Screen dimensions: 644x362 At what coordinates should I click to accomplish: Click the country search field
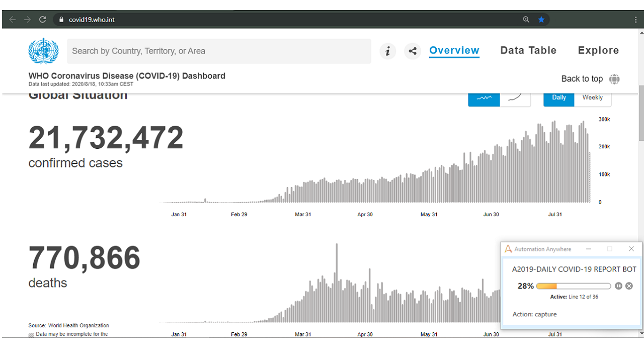point(219,51)
